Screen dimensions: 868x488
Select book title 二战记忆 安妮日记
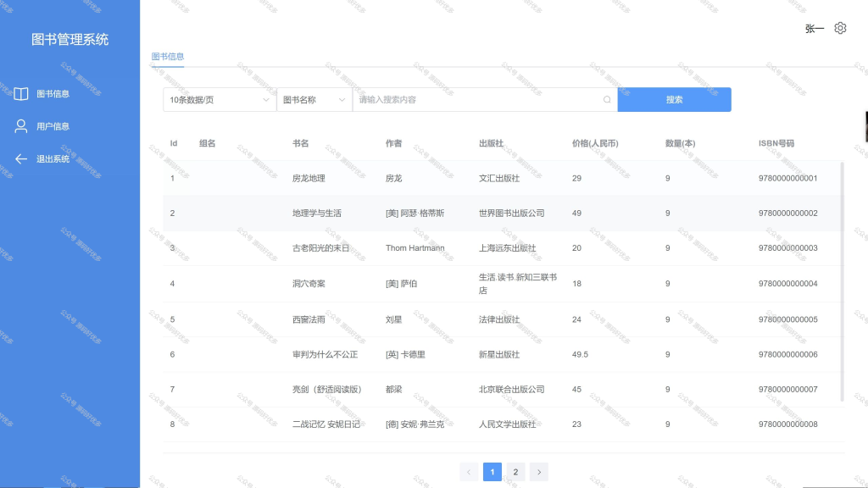click(326, 424)
